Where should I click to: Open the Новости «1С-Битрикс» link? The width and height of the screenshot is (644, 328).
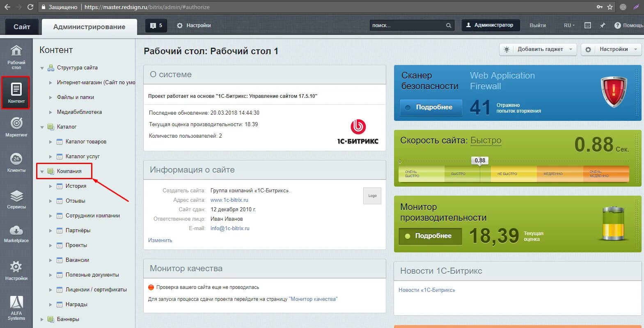tap(427, 290)
